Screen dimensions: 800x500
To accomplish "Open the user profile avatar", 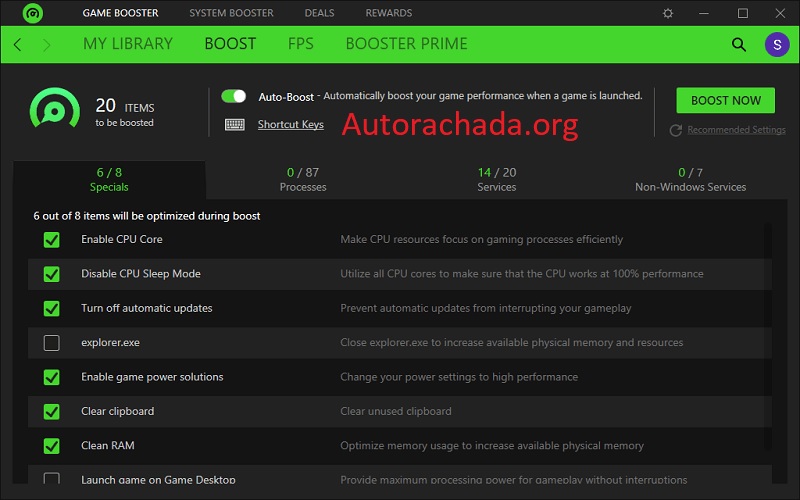I will pyautogui.click(x=776, y=45).
